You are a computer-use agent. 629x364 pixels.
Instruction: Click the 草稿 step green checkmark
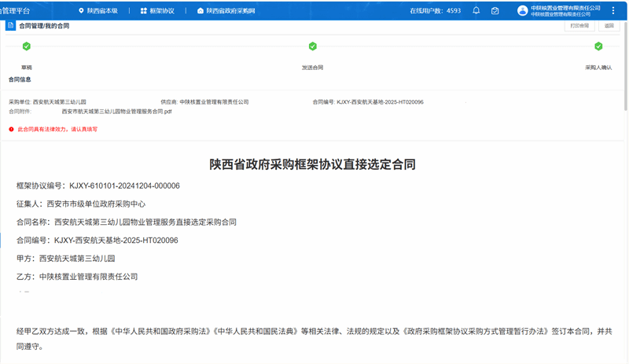tap(26, 46)
